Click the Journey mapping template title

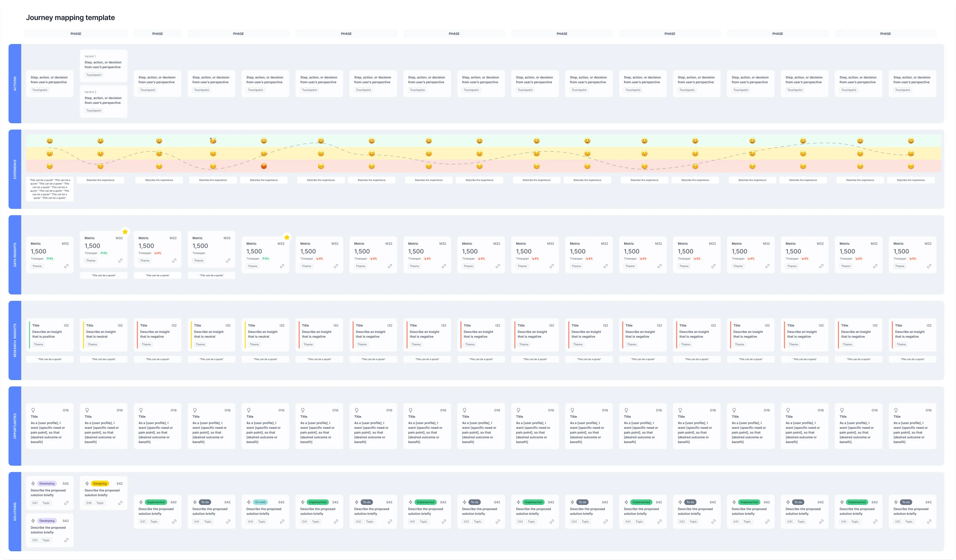70,17
